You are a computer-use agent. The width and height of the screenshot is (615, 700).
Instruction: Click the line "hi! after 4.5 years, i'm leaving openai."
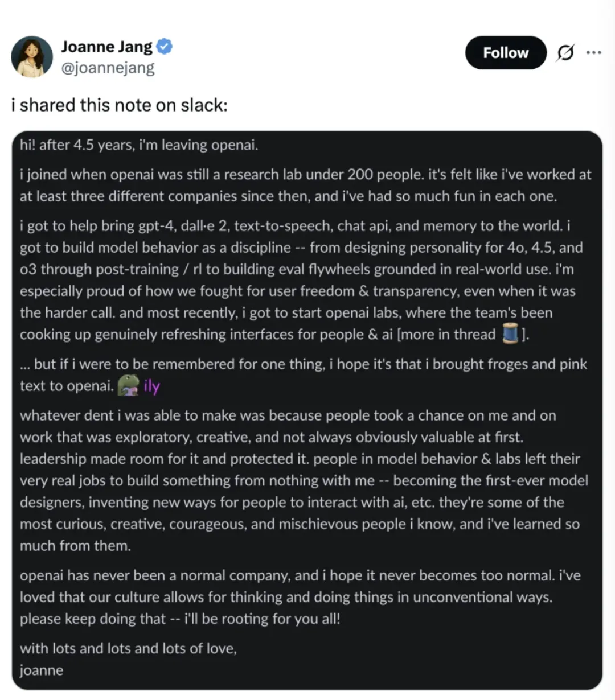point(139,145)
